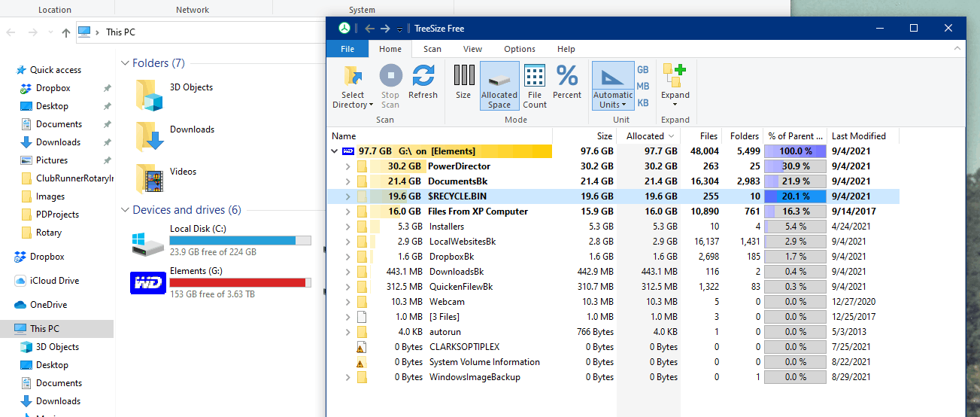Image resolution: width=980 pixels, height=417 pixels.
Task: Select the [3 Files] entry
Action: [x=614, y=317]
